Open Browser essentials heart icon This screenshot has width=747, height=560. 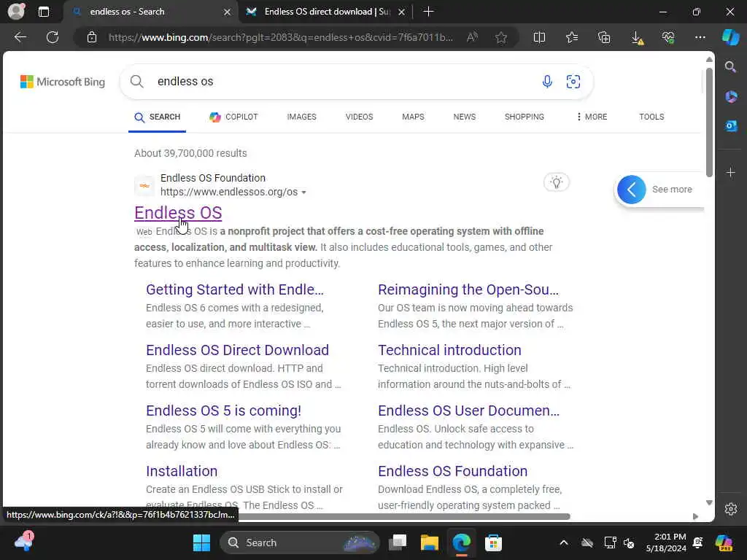point(668,37)
